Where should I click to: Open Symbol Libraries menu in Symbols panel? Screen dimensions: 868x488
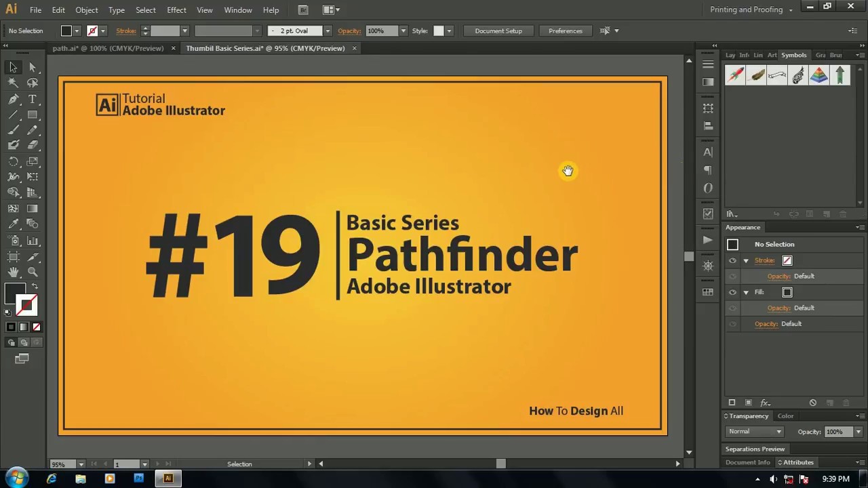click(732, 214)
